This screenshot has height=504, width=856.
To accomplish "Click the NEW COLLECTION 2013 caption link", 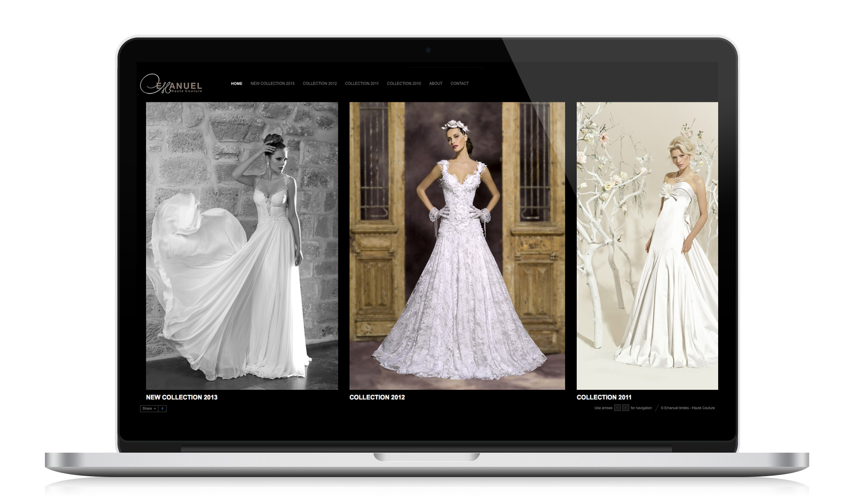I will (181, 397).
